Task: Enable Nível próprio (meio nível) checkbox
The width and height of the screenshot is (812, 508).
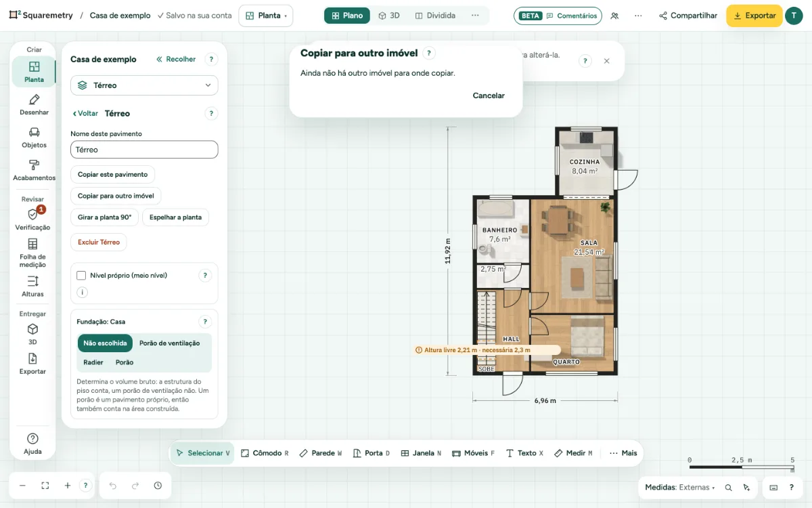Action: tap(81, 276)
